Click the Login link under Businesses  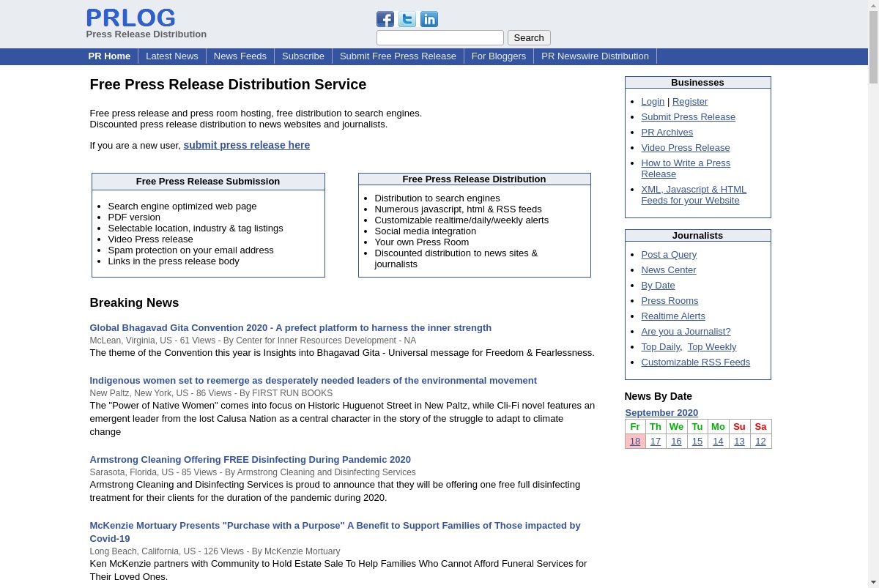click(x=653, y=102)
